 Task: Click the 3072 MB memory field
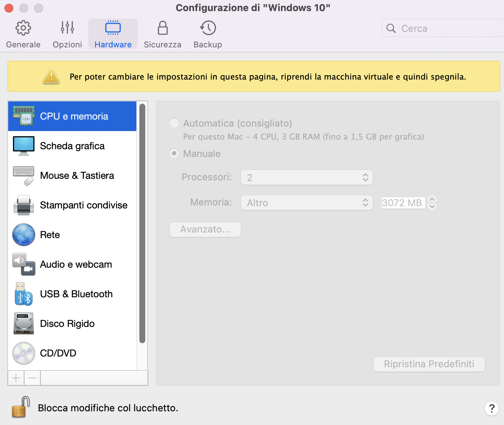point(403,203)
